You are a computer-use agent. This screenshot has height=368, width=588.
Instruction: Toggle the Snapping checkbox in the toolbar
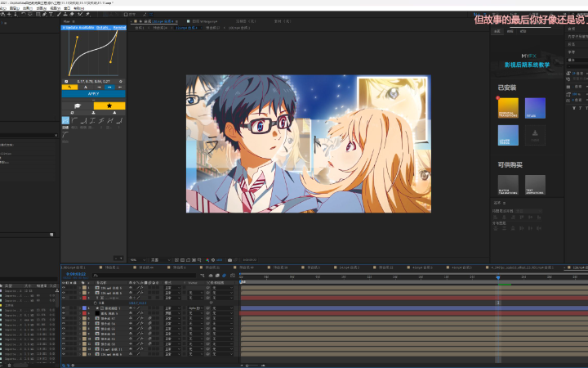tap(126, 14)
